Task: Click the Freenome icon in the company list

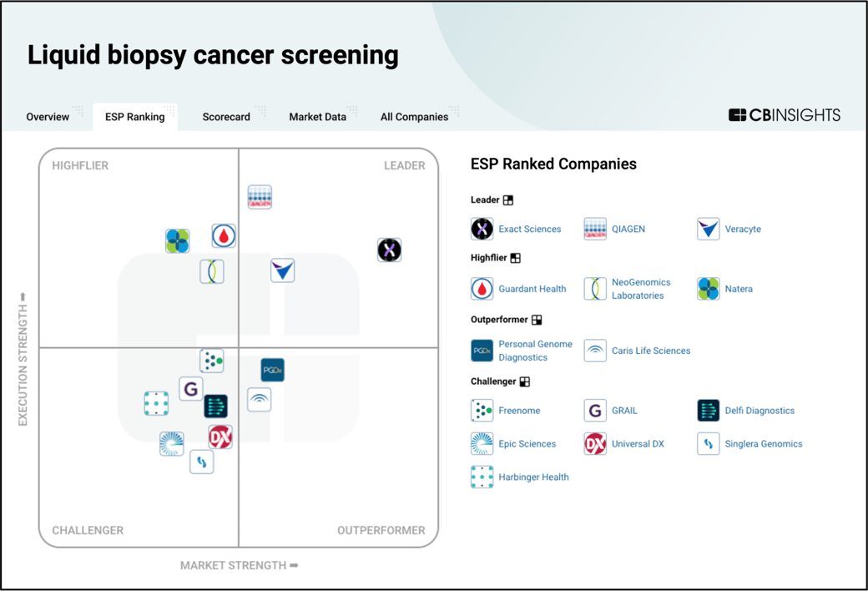Action: [x=482, y=411]
